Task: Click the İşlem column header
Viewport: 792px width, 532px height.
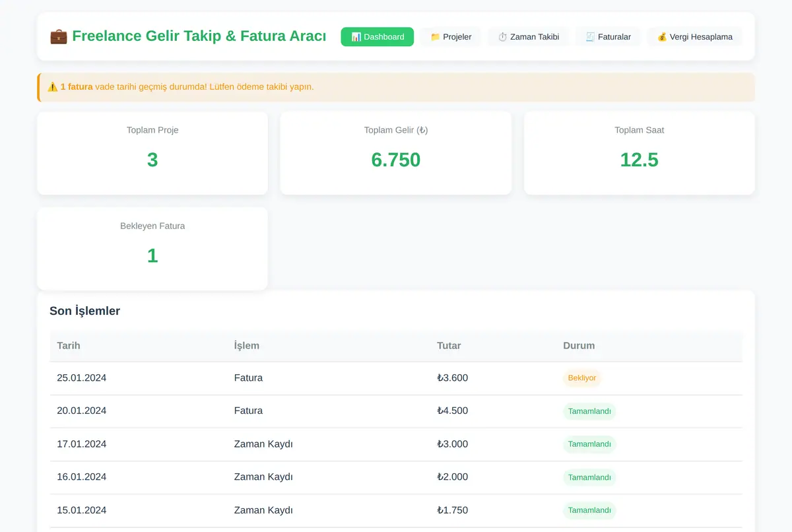Action: point(247,345)
